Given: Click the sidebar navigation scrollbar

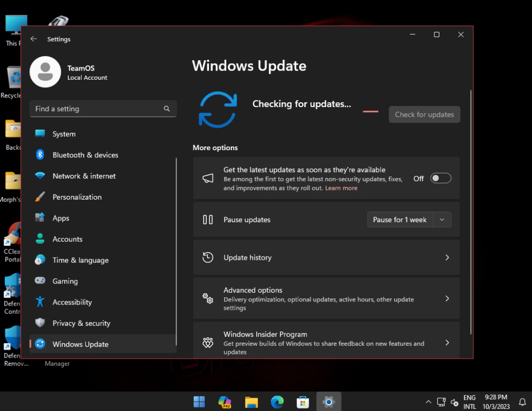Looking at the screenshot, I should [176, 252].
